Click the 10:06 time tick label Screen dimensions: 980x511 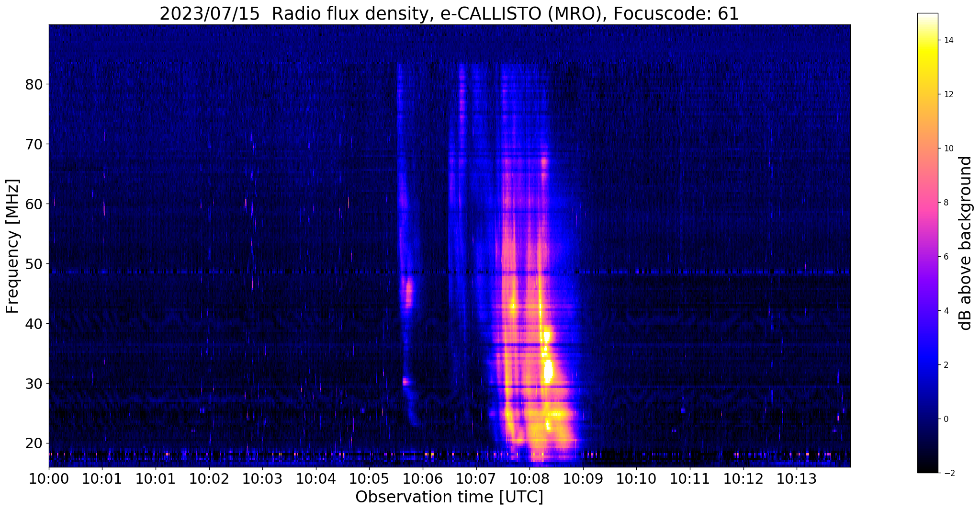click(423, 479)
